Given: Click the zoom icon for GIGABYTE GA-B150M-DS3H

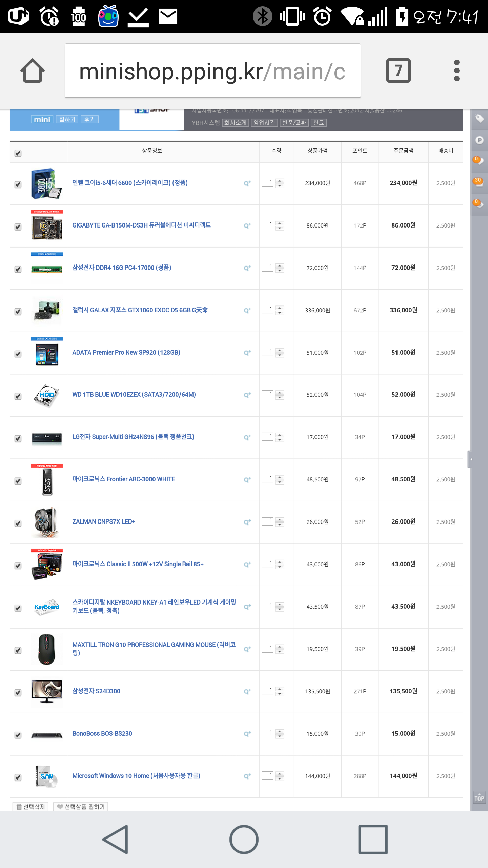Looking at the screenshot, I should 247,226.
